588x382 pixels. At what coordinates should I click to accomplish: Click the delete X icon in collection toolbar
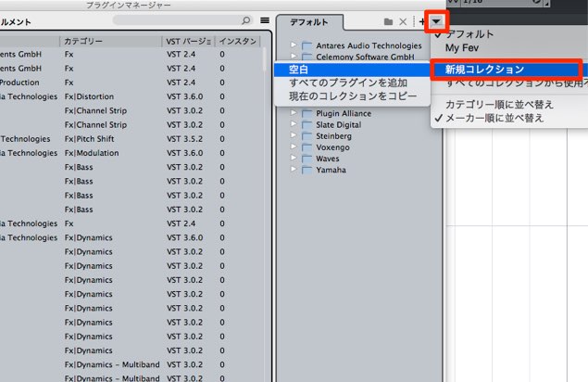point(403,21)
